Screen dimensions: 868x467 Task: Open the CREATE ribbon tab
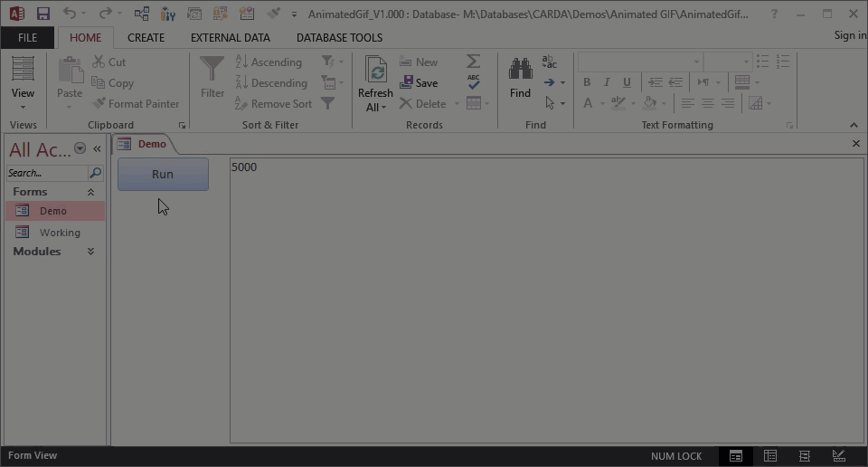(x=146, y=37)
